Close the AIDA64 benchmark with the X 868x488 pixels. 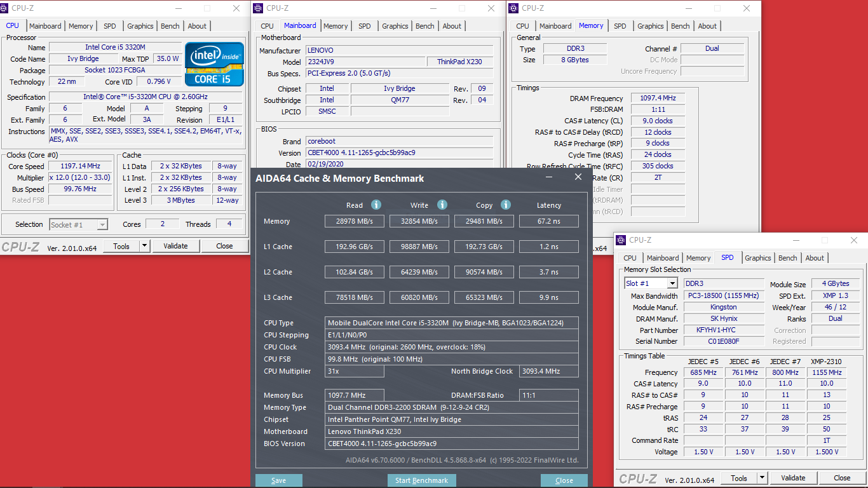tap(578, 177)
